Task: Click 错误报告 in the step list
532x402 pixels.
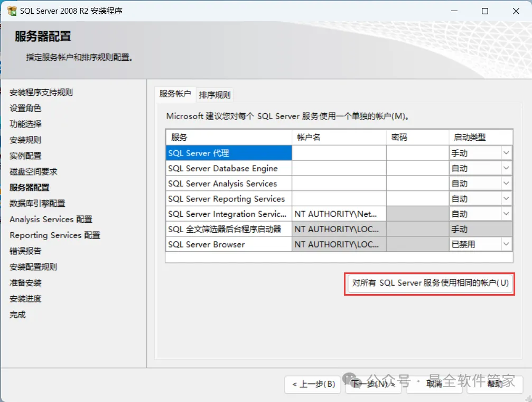Action: [x=25, y=251]
